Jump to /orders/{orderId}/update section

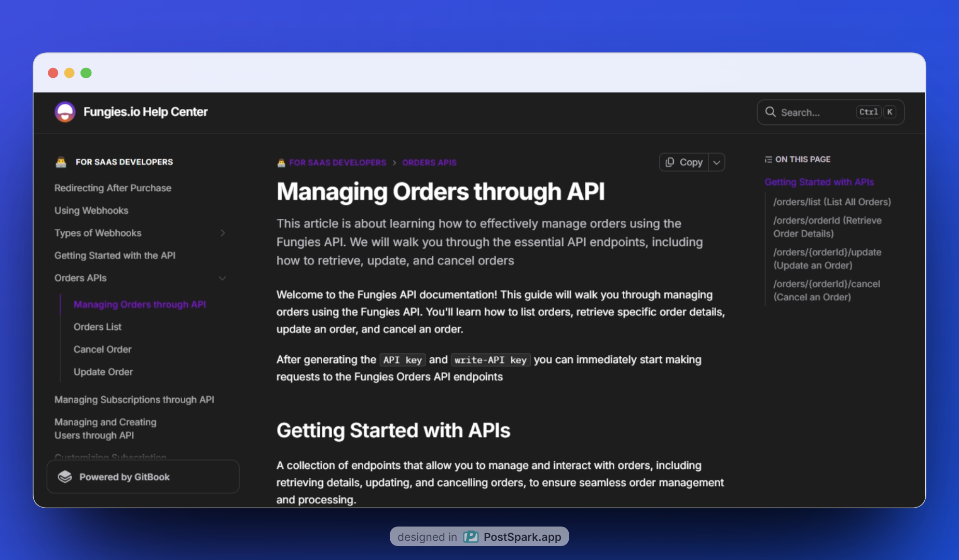(827, 259)
